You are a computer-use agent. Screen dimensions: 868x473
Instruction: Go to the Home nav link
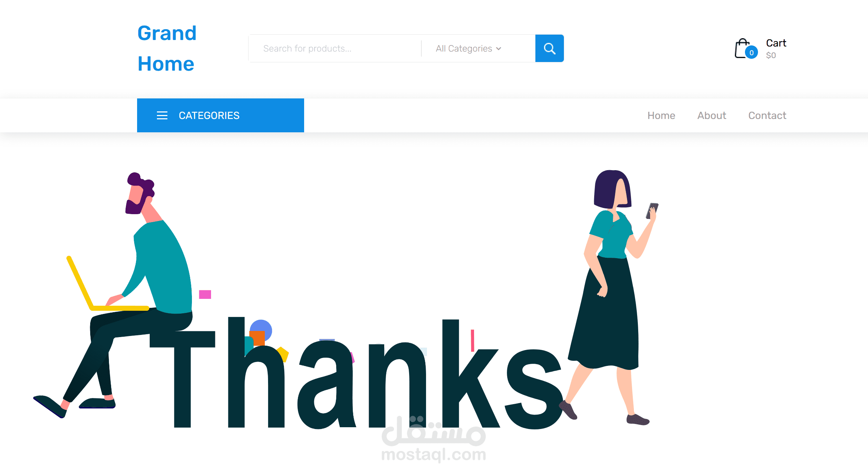[661, 115]
